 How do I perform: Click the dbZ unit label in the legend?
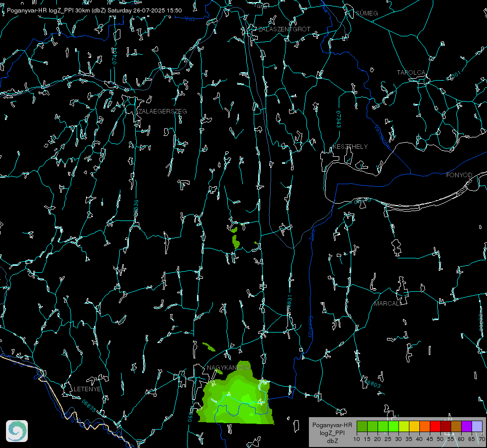pyautogui.click(x=332, y=441)
